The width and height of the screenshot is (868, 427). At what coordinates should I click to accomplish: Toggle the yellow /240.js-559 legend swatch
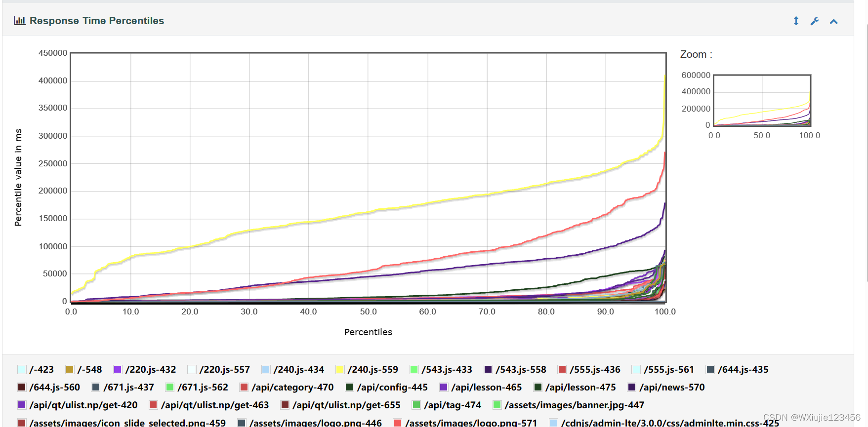(340, 370)
